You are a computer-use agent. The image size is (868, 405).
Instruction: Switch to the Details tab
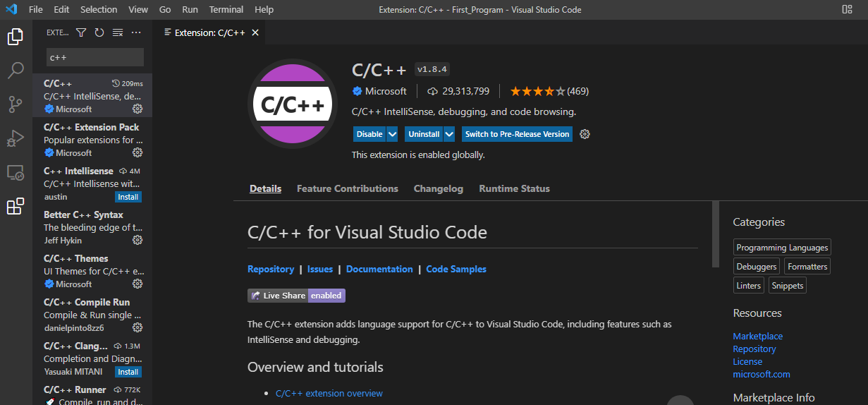(265, 188)
